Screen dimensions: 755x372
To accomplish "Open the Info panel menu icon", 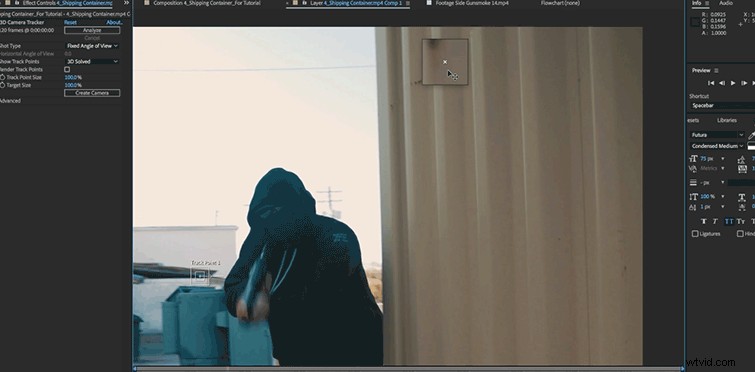I will [707, 3].
